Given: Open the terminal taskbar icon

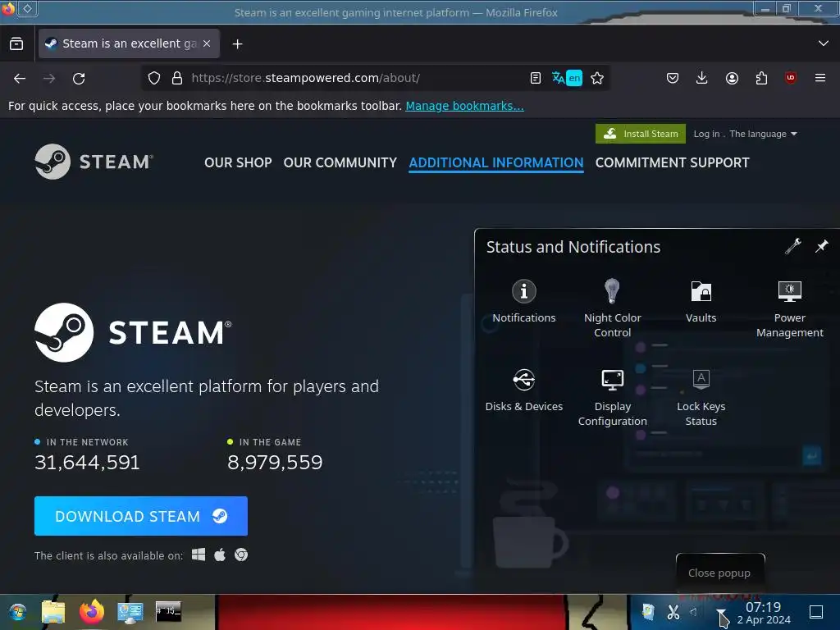Looking at the screenshot, I should tap(168, 611).
